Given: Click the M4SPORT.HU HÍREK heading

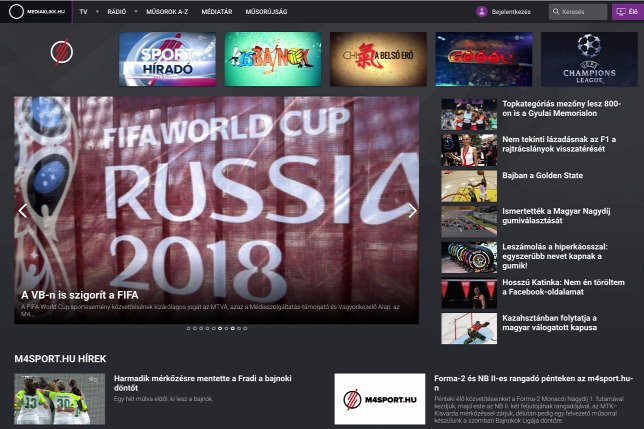Looking at the screenshot, I should (60, 359).
